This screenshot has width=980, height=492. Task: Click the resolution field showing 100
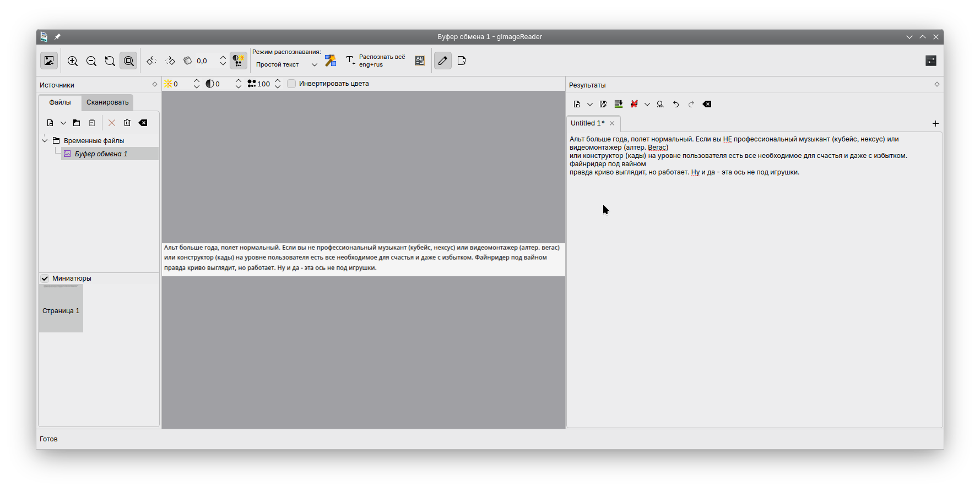point(264,84)
